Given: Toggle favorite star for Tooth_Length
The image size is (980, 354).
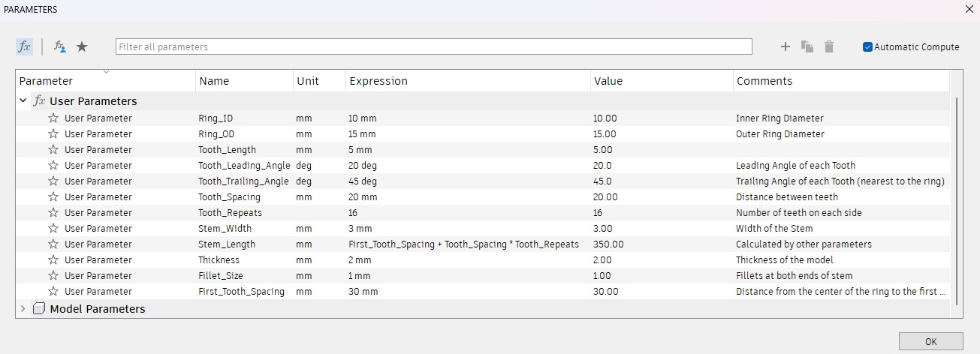Looking at the screenshot, I should [53, 149].
